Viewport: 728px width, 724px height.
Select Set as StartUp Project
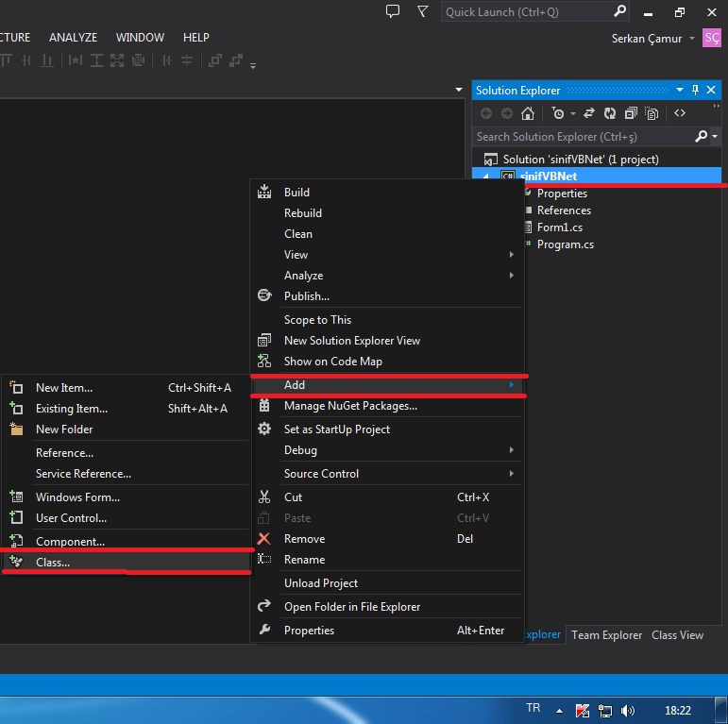[x=388, y=429]
